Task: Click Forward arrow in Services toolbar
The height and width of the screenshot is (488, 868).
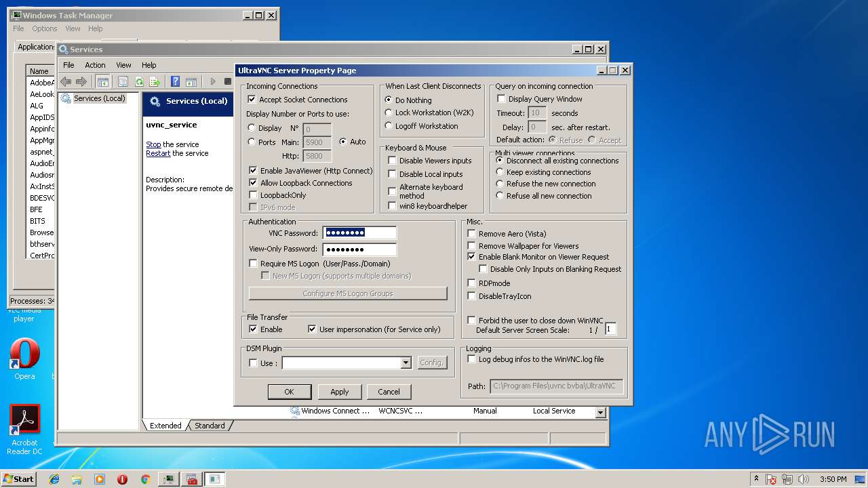Action: pyautogui.click(x=81, y=82)
